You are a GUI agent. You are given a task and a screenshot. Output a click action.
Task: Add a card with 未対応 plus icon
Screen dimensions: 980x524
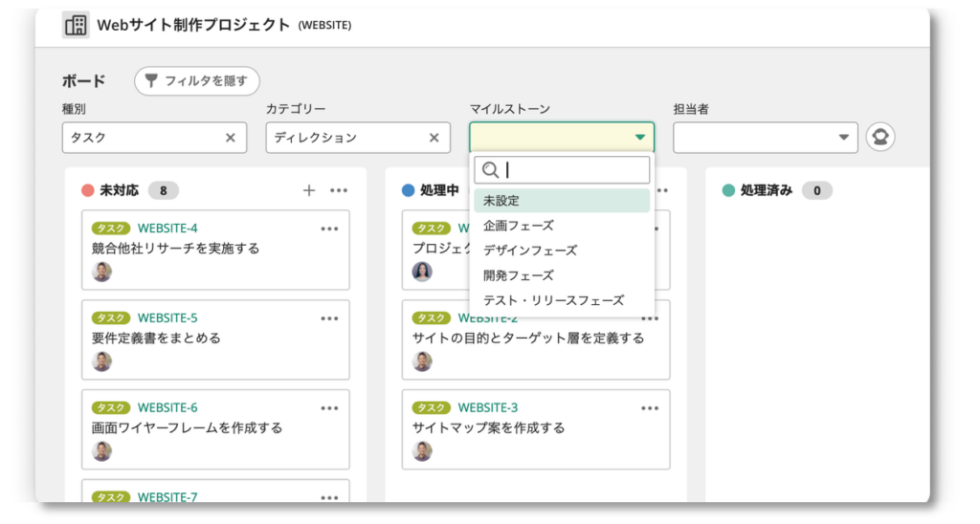click(309, 190)
